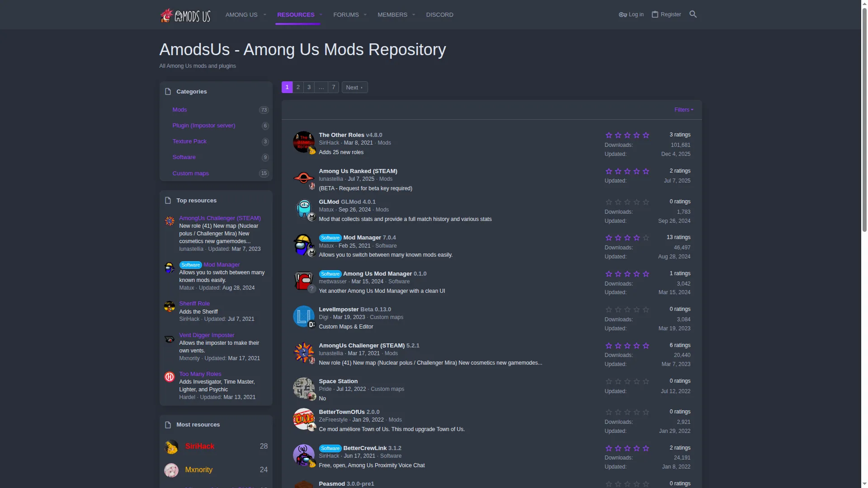
Task: Click author mettwasser link
Action: [333, 282]
